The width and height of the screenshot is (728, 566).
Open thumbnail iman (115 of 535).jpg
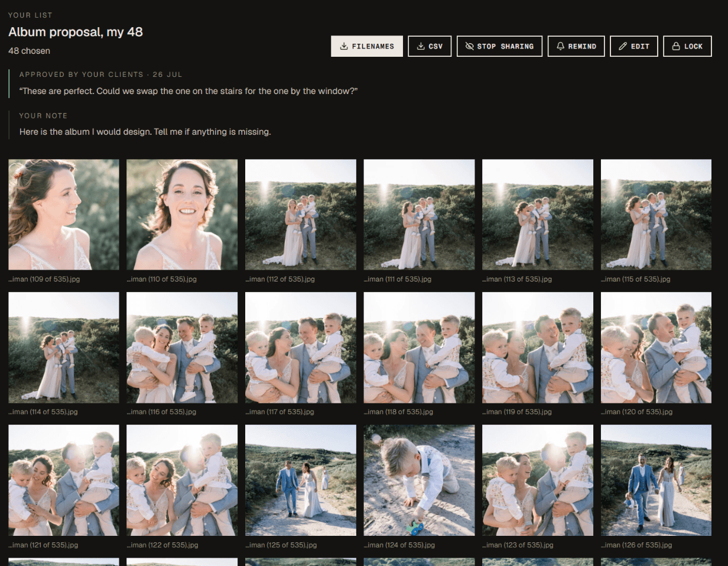656,215
